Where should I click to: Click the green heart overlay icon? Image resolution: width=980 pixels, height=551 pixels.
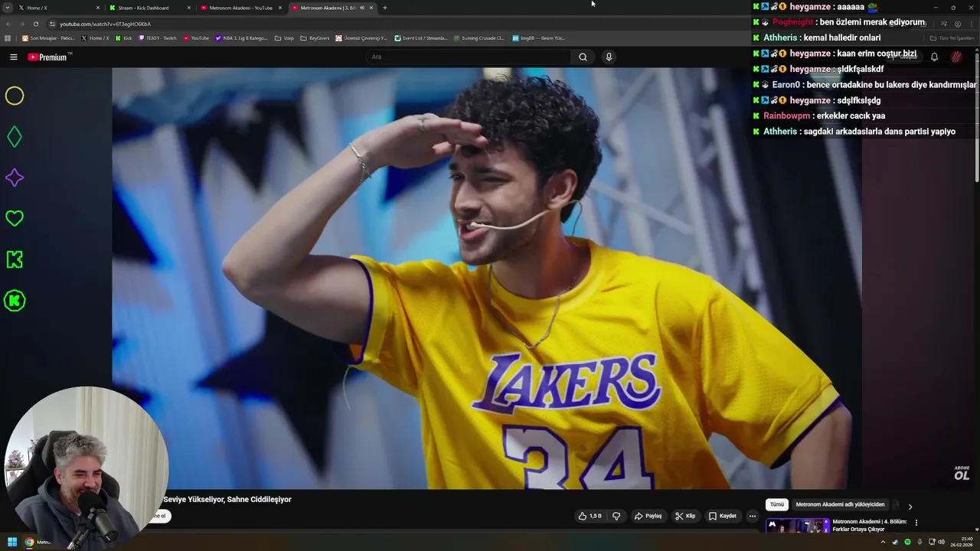tap(15, 219)
